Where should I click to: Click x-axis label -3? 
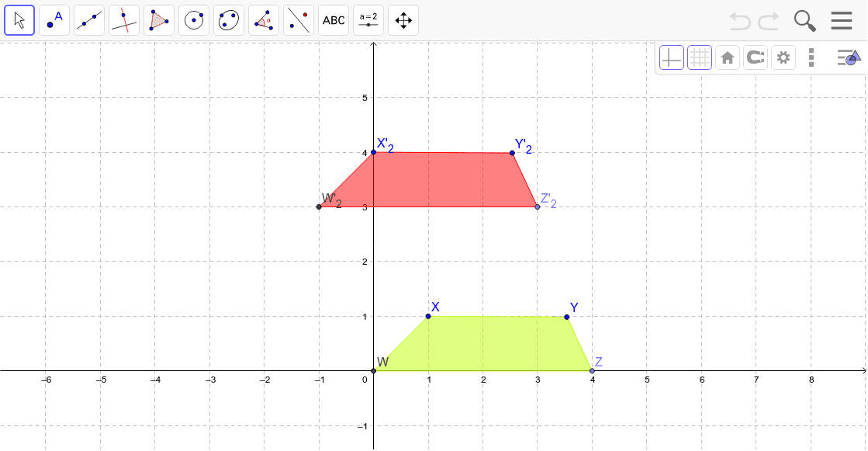coord(210,380)
